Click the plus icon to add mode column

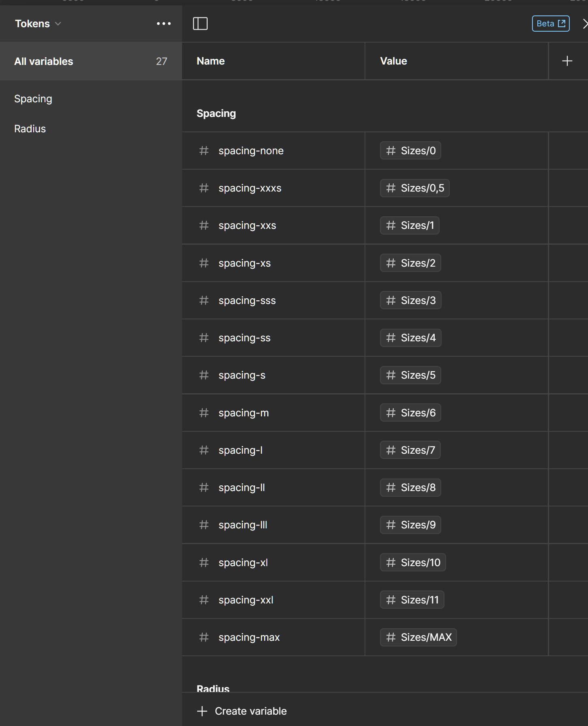[567, 61]
